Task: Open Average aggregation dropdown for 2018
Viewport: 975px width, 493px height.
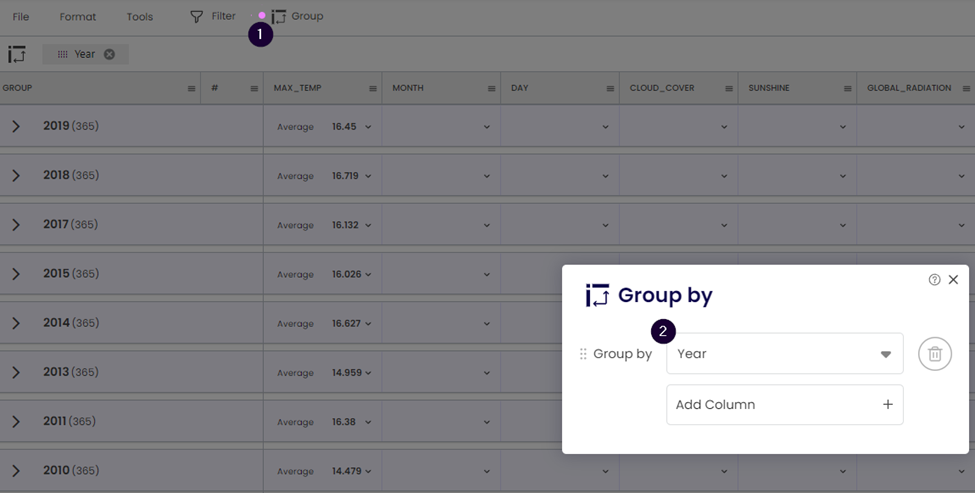Action: [368, 176]
